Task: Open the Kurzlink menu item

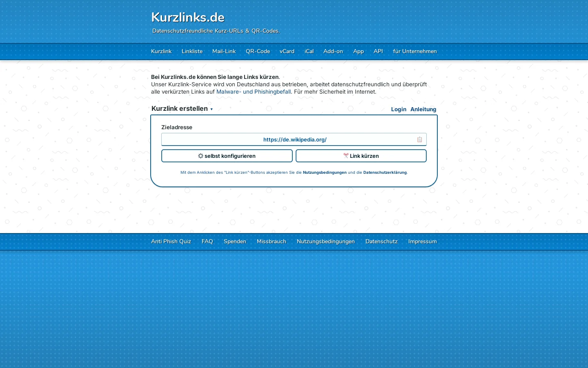Action: [x=161, y=51]
